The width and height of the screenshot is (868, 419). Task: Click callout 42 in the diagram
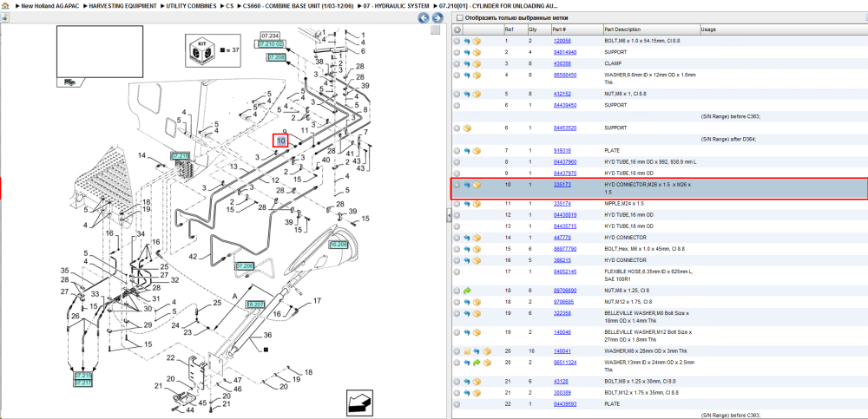coord(193,257)
